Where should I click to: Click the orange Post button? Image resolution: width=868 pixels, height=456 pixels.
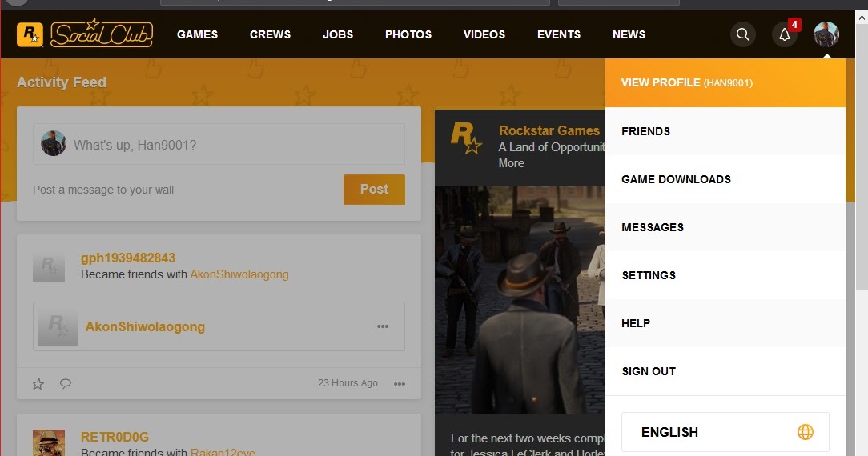click(x=374, y=190)
